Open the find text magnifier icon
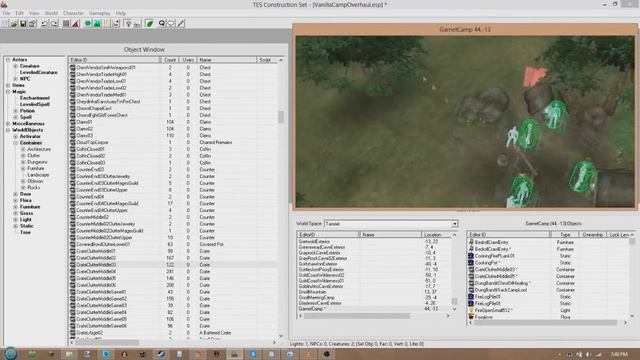 162,24
